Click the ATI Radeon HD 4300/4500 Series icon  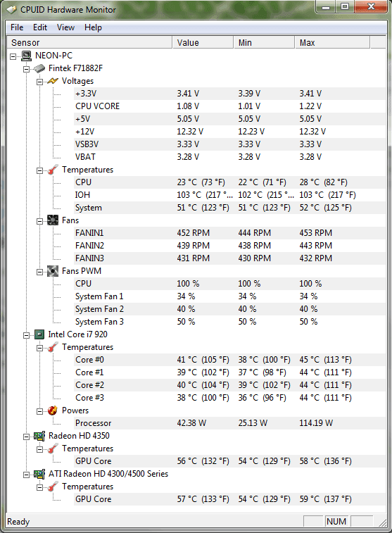point(39,474)
